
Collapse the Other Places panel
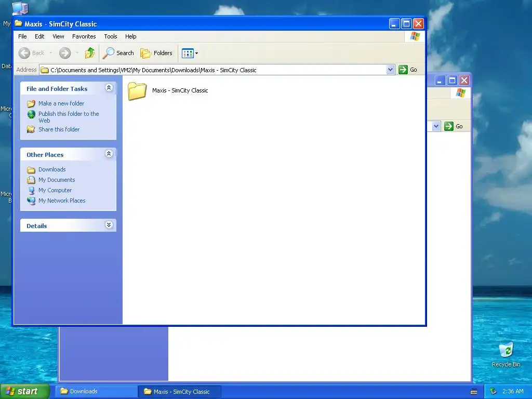109,154
